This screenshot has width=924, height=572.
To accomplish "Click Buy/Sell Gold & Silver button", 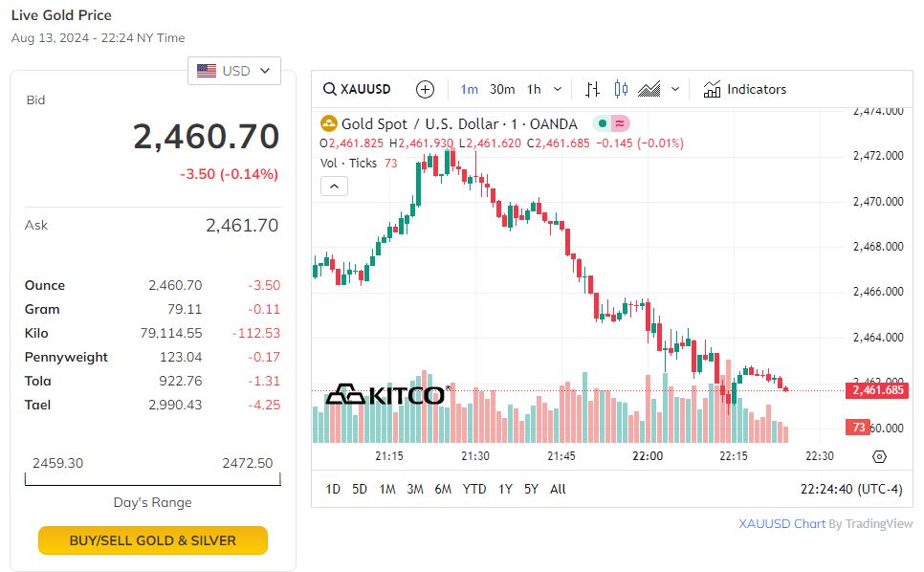I will click(153, 540).
